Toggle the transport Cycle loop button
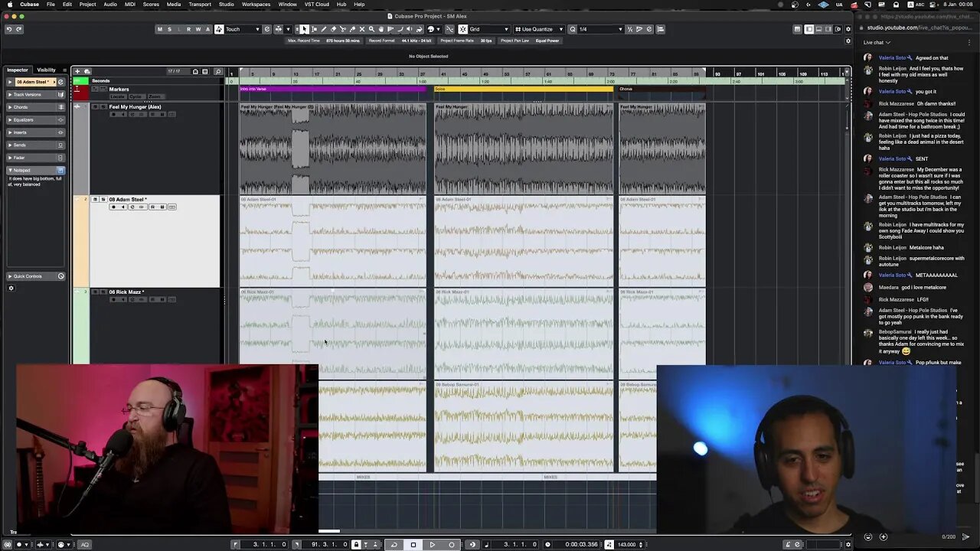Image resolution: width=980 pixels, height=551 pixels. click(x=394, y=545)
